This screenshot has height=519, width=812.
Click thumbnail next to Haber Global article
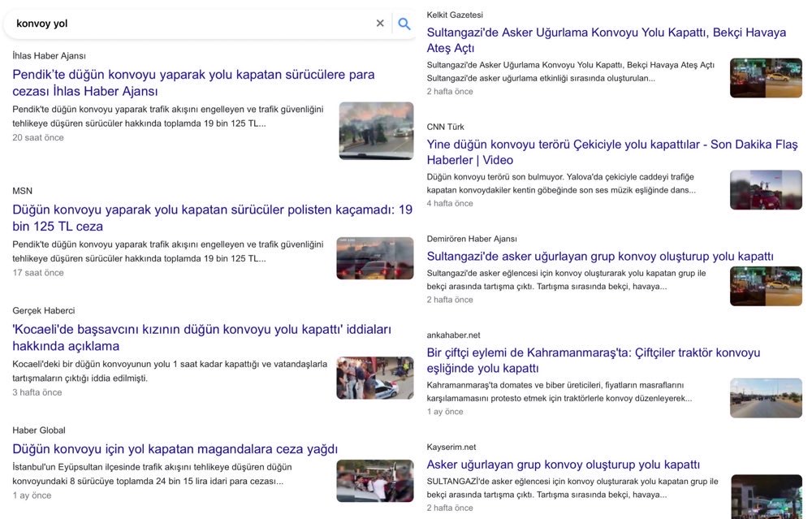click(x=375, y=481)
